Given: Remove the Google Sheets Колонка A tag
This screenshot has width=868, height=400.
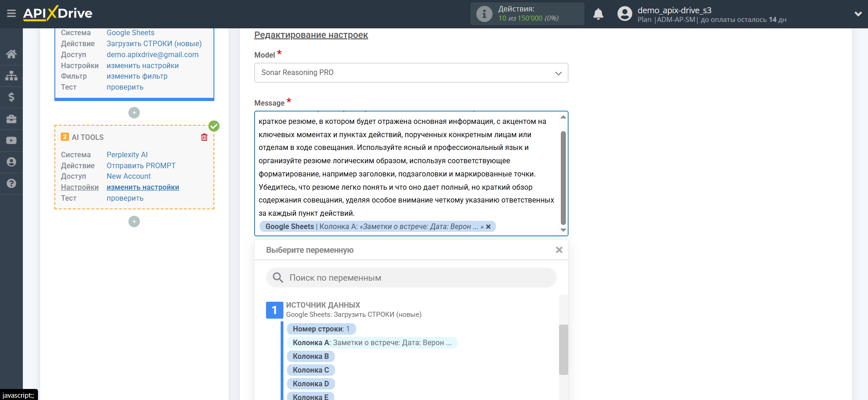Looking at the screenshot, I should (x=488, y=227).
